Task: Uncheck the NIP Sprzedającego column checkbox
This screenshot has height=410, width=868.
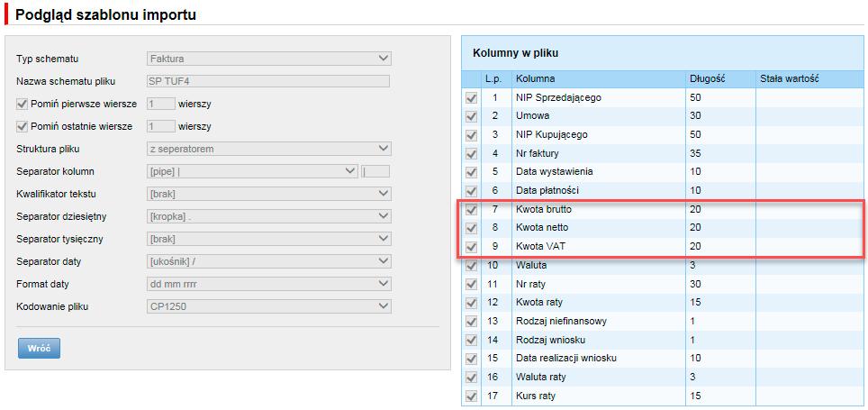Action: 471,98
